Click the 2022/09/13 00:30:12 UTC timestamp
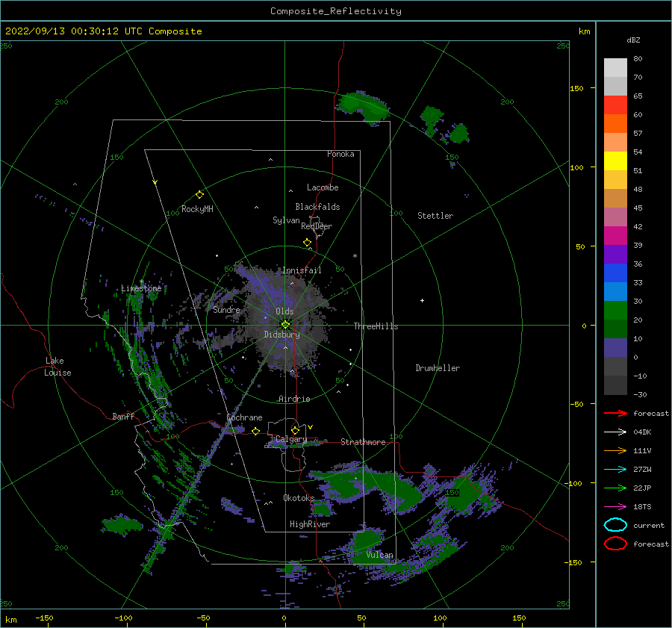 tap(73, 31)
